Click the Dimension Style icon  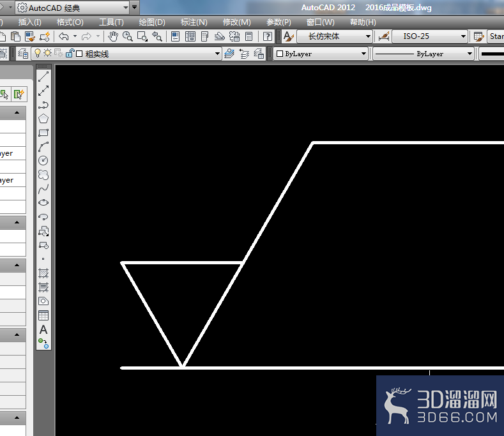(384, 36)
